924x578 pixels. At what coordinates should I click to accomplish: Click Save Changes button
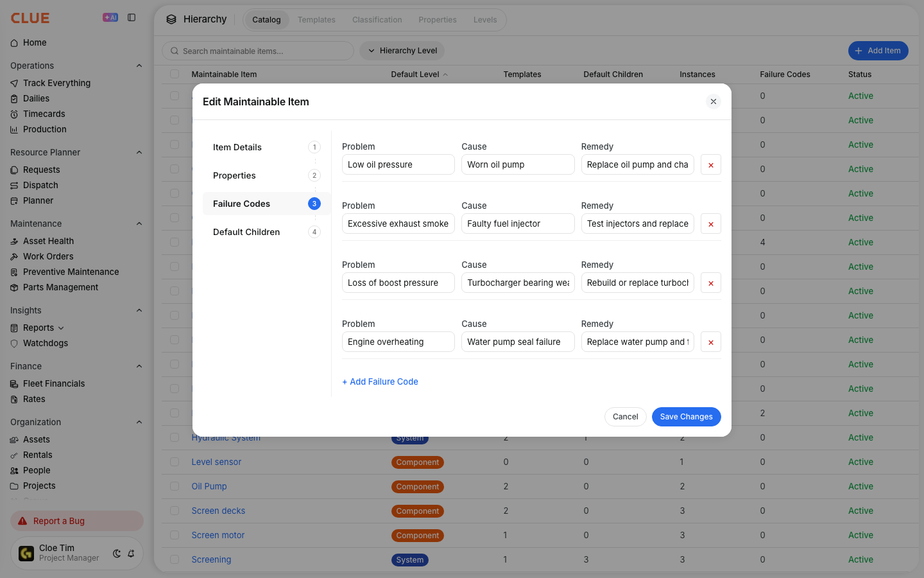[686, 417]
